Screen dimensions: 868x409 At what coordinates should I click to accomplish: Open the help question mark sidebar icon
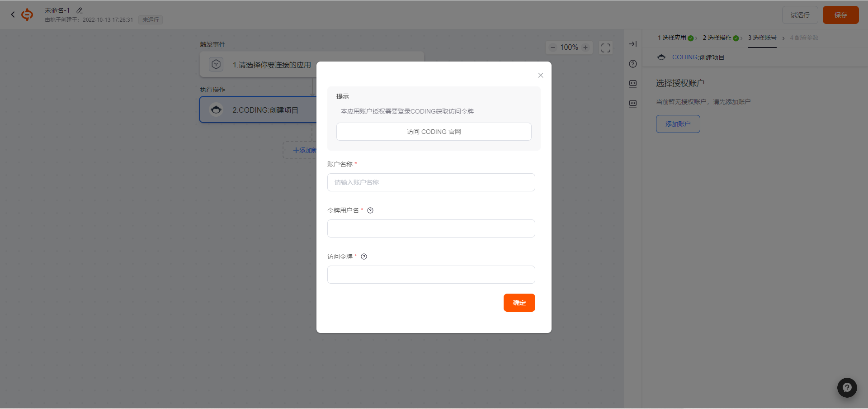click(x=633, y=64)
